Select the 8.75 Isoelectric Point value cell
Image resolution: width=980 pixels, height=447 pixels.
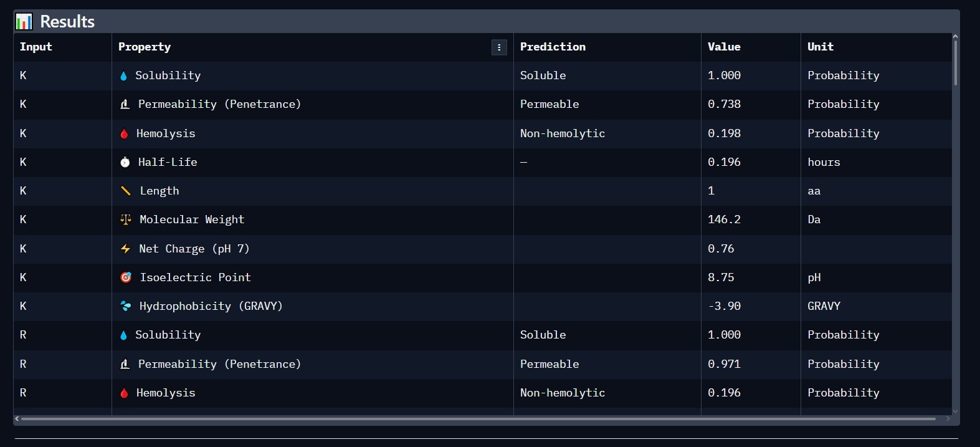[x=721, y=277]
